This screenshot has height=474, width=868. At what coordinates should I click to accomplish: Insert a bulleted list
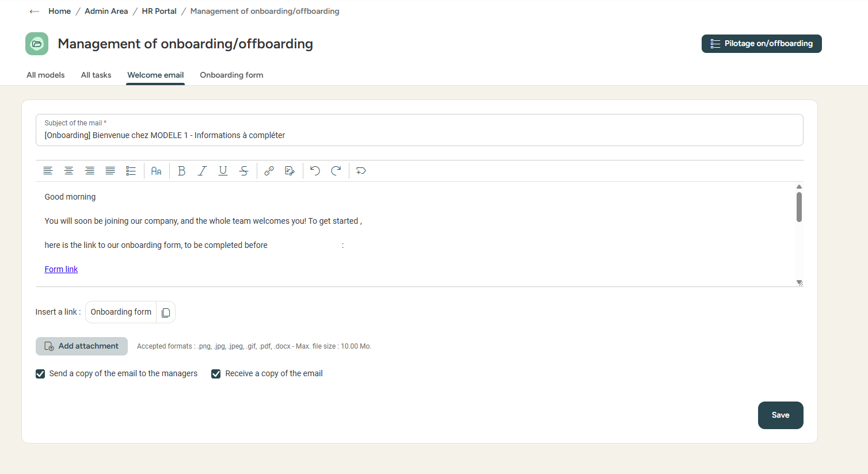coord(131,171)
